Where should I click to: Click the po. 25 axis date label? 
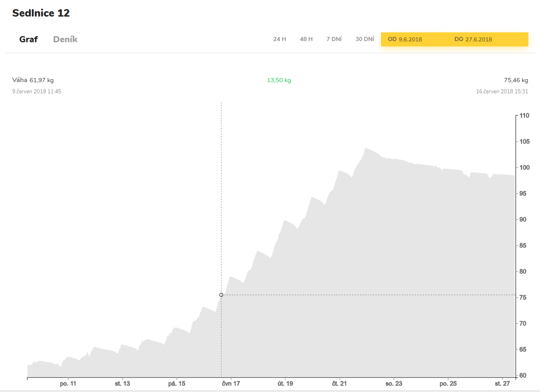tap(448, 384)
